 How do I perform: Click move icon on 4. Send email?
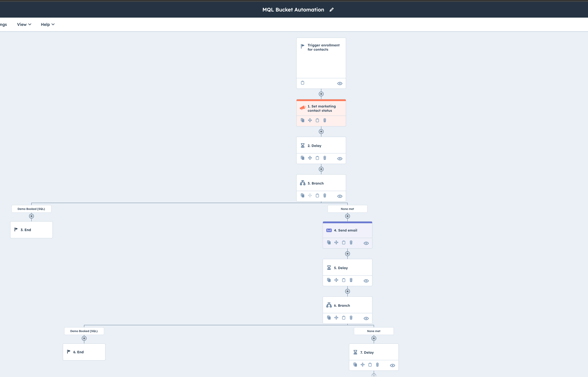click(336, 243)
